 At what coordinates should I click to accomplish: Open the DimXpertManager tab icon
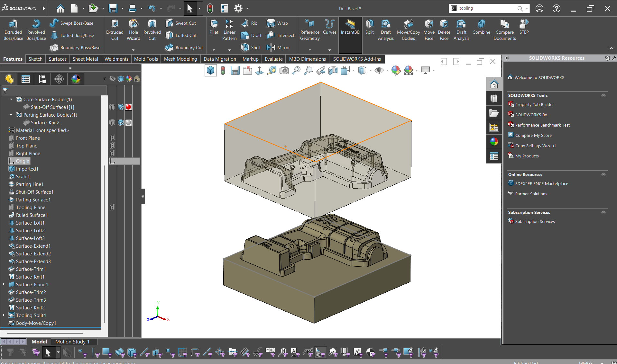pos(59,79)
